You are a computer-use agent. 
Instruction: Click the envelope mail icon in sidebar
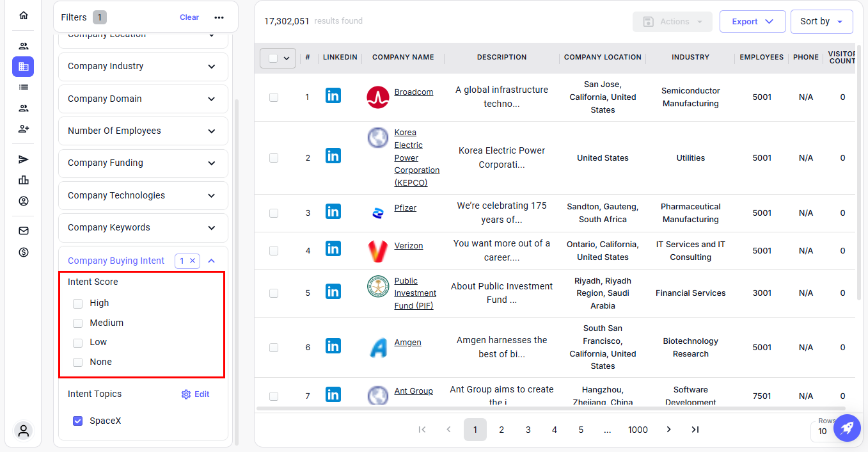(24, 231)
